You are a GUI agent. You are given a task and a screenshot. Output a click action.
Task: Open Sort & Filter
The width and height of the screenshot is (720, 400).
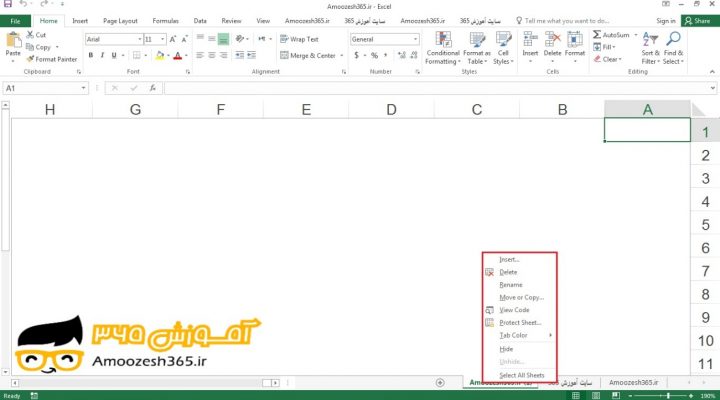(x=650, y=48)
